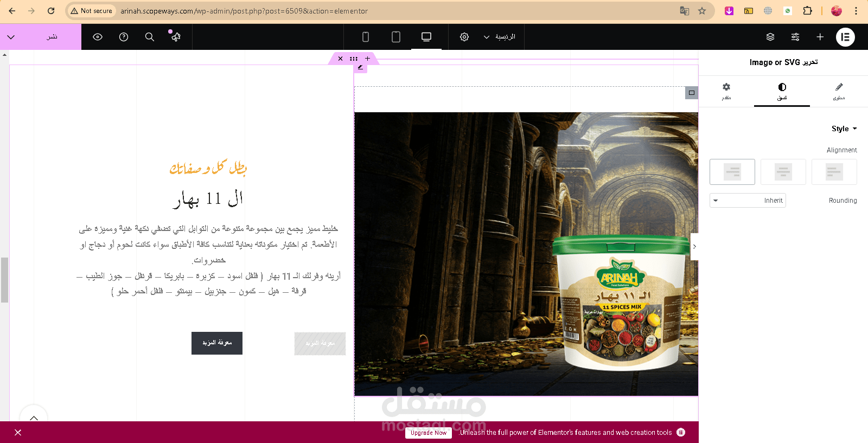Open the finder search icon
868x443 pixels.
[x=150, y=37]
